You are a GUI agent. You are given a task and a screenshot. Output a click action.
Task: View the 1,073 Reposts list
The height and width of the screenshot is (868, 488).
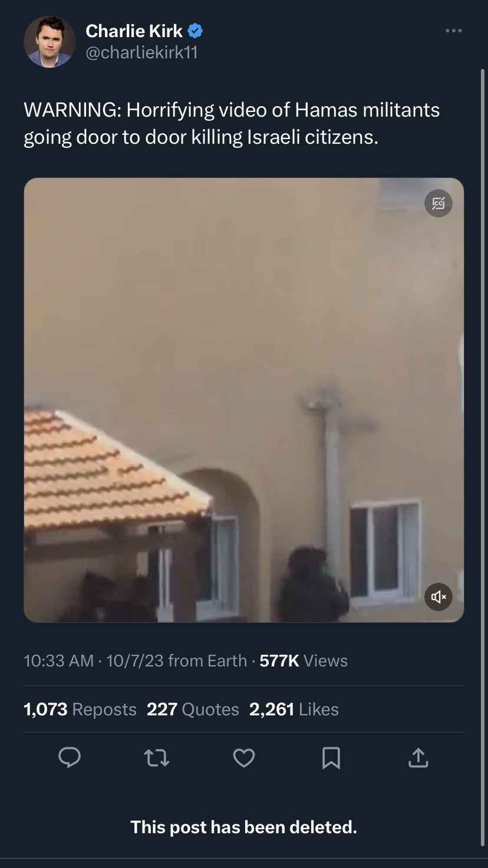[x=80, y=709]
